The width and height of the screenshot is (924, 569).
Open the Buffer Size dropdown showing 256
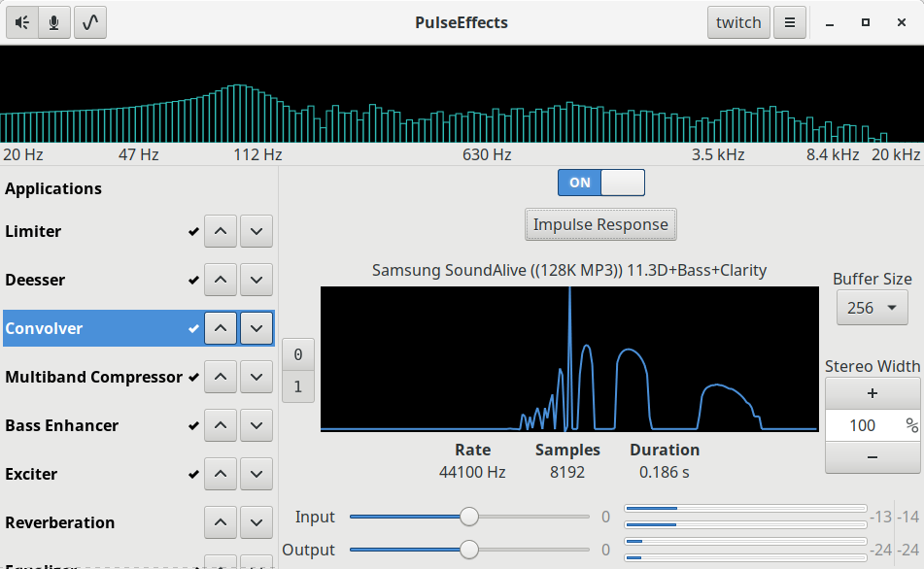point(872,307)
